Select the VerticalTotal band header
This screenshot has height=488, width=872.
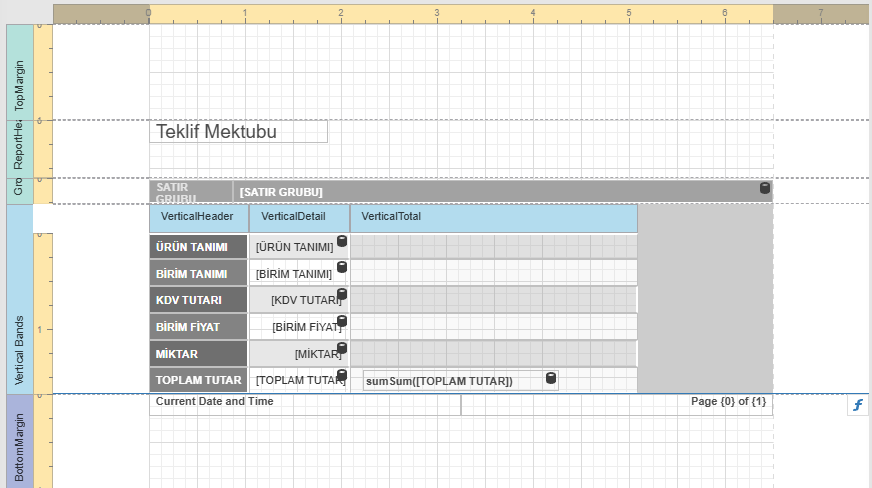(x=494, y=218)
